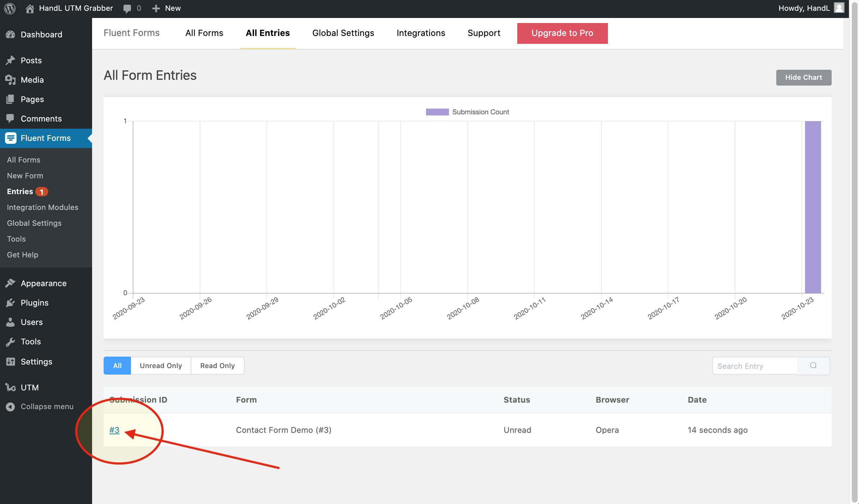Click the Collapse menu arrow icon

click(10, 407)
